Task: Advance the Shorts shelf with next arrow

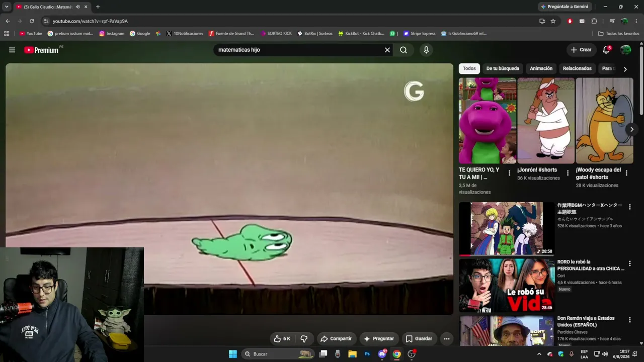Action: click(632, 129)
